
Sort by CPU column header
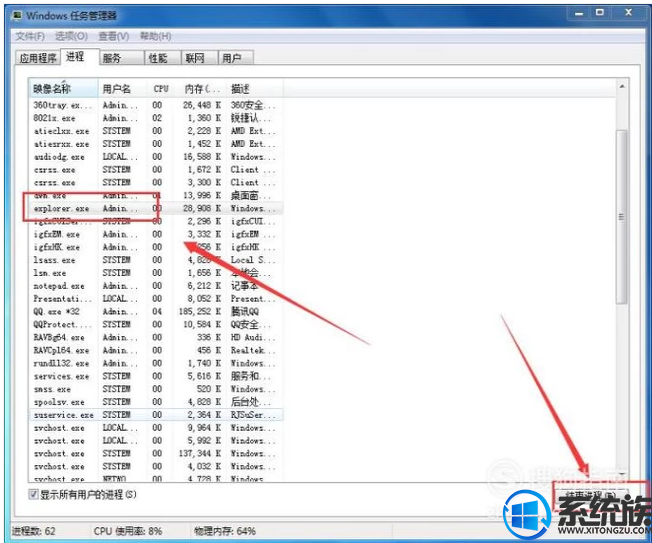tap(161, 88)
